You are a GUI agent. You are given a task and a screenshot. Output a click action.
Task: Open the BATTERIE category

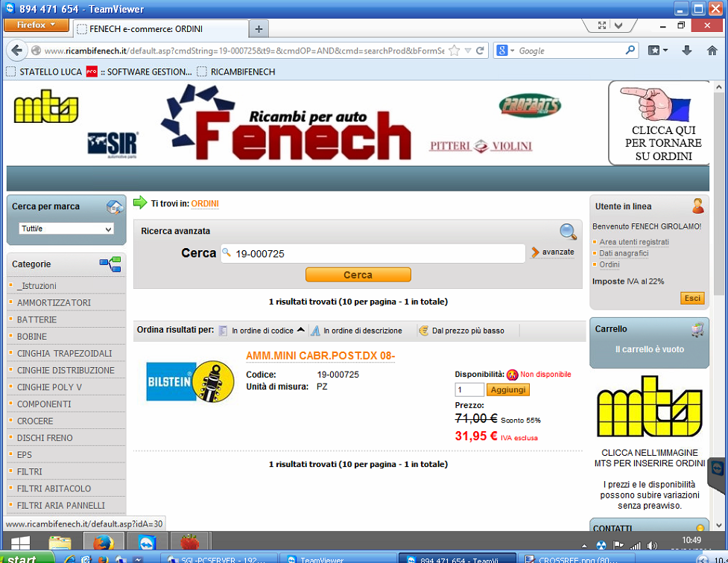coord(37,319)
